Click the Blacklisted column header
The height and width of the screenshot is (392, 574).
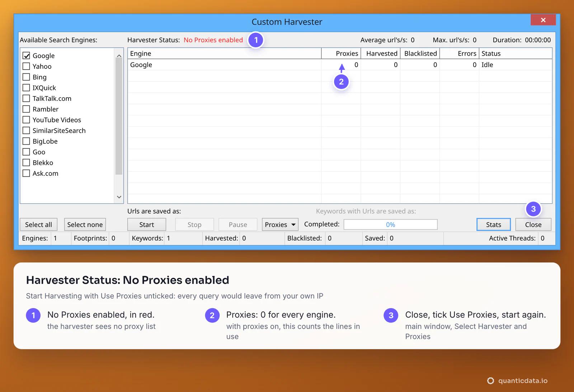pos(420,53)
